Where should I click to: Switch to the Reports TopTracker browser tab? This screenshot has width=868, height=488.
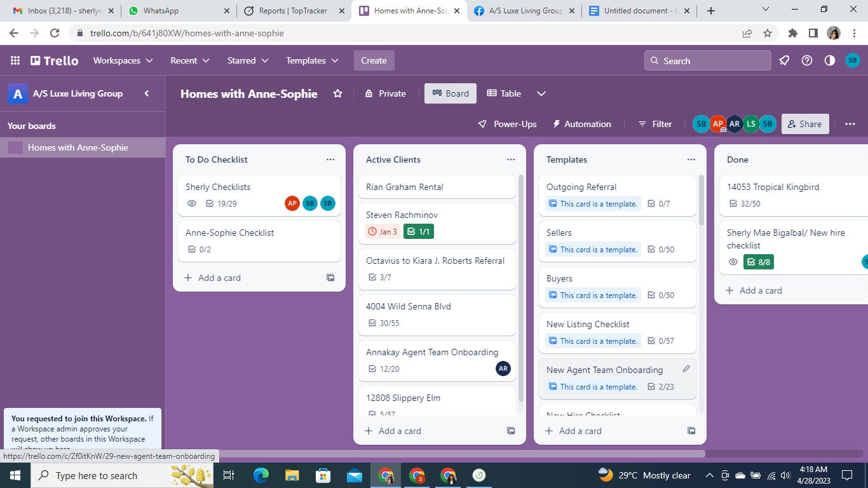pos(294,11)
